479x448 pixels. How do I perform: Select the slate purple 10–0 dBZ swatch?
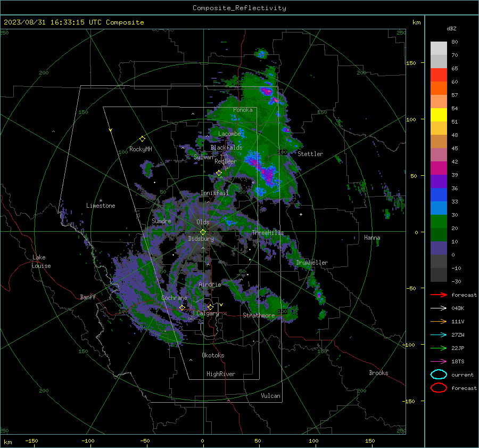tap(439, 248)
